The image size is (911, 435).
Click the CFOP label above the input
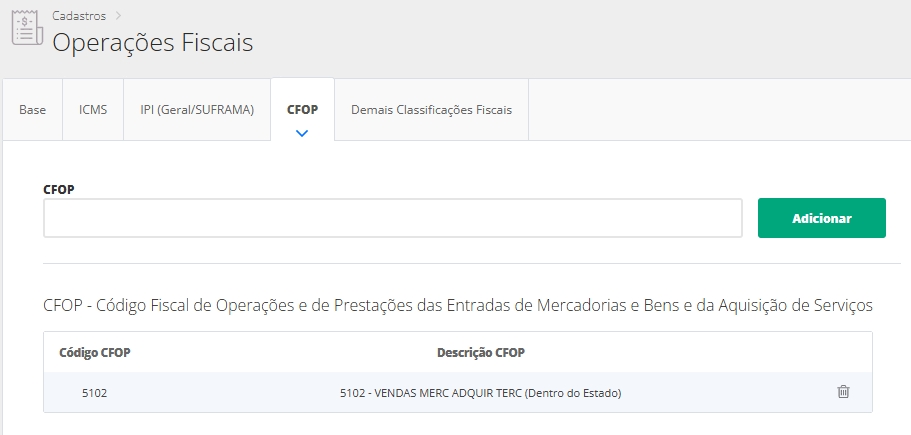coord(58,188)
